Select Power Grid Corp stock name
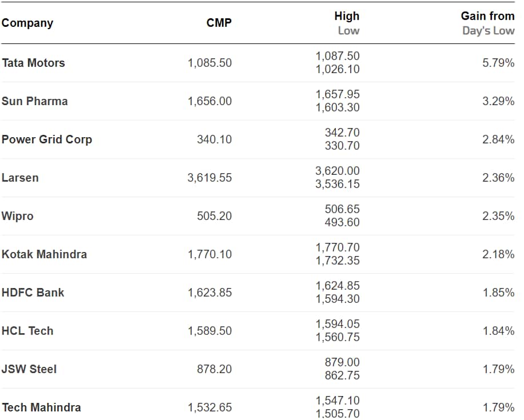Image resolution: width=524 pixels, height=420 pixels. (x=46, y=139)
